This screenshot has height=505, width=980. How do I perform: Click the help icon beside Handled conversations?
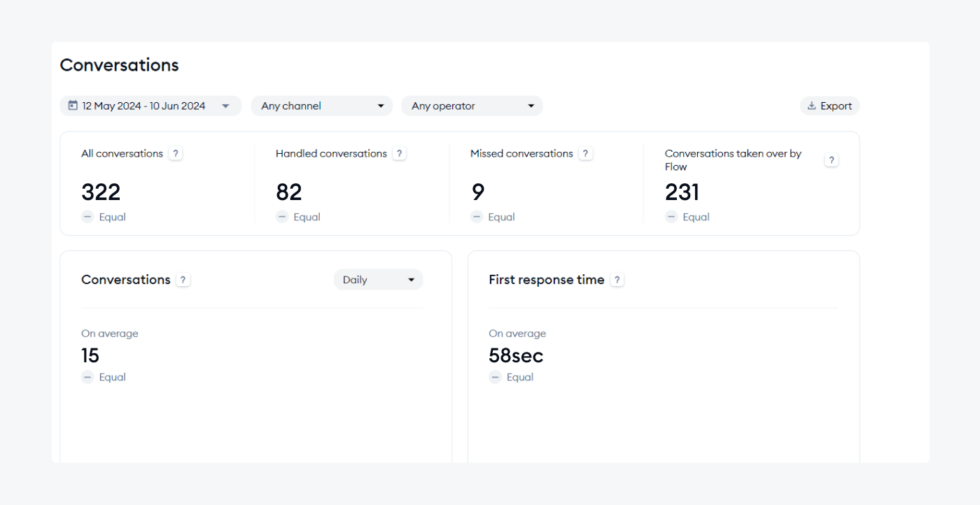coord(399,153)
